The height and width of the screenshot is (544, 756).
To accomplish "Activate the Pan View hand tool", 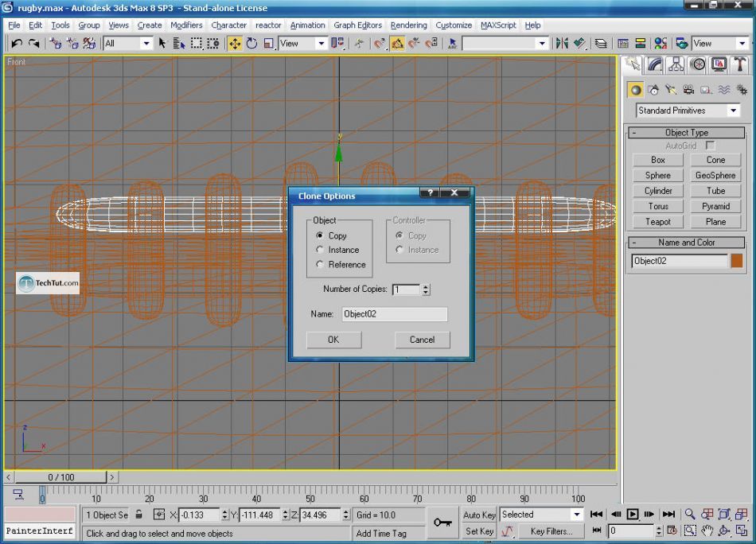I will coord(707,530).
